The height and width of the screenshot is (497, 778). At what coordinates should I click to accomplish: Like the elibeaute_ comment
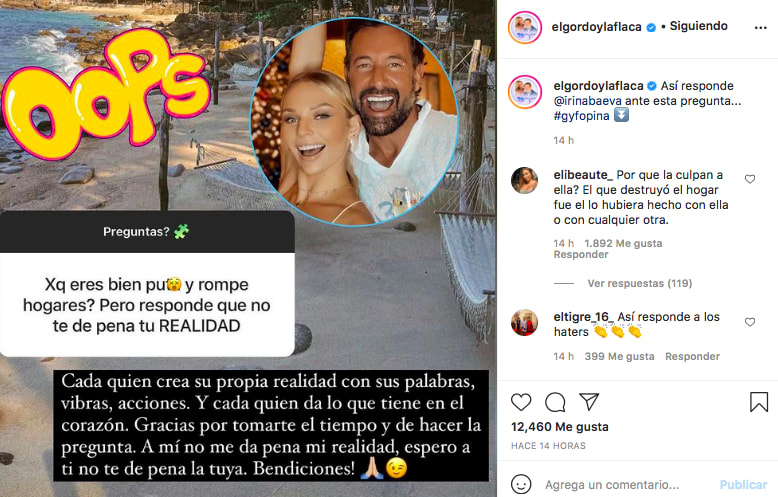[x=750, y=179]
